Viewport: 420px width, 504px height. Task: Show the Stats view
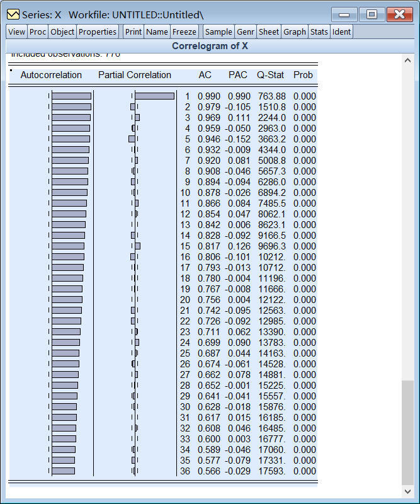319,32
